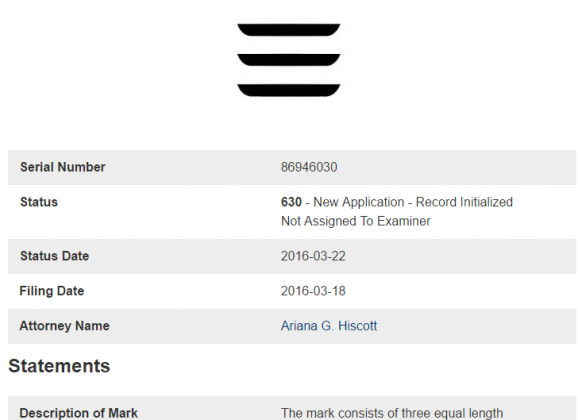578x420 pixels.
Task: Select the status date 2016-03-22
Action: [x=313, y=256]
